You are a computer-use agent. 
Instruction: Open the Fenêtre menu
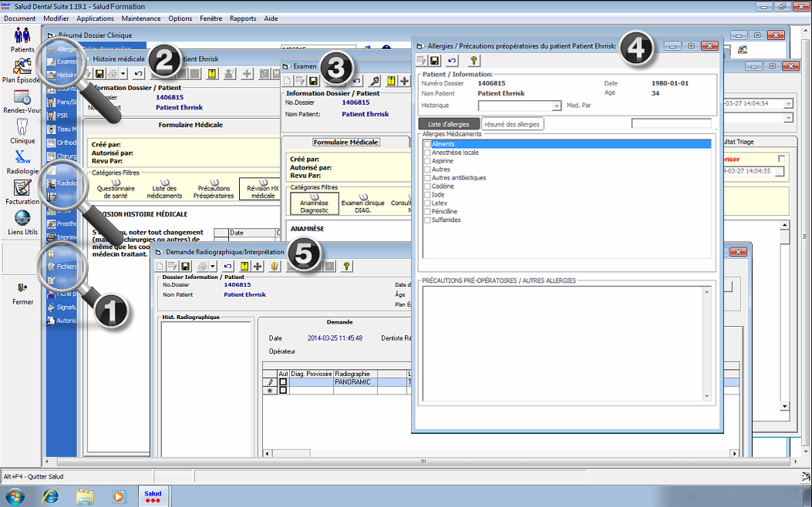pyautogui.click(x=211, y=18)
